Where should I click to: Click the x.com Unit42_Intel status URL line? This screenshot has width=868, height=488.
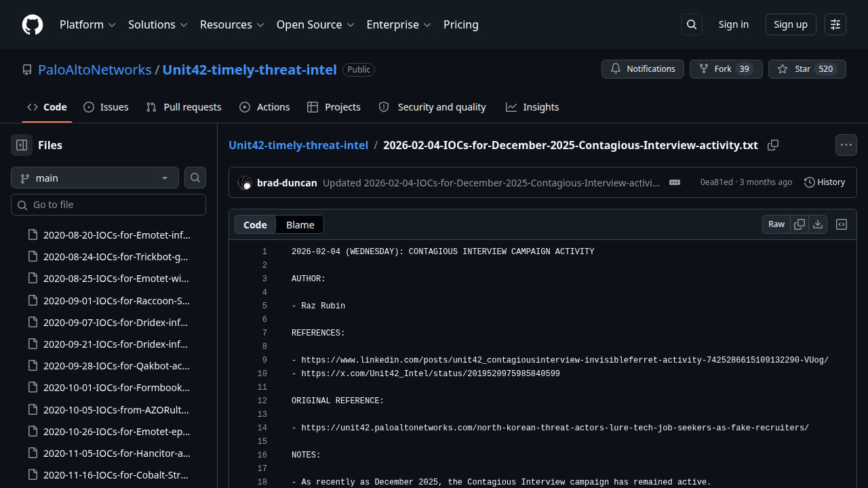pyautogui.click(x=426, y=373)
